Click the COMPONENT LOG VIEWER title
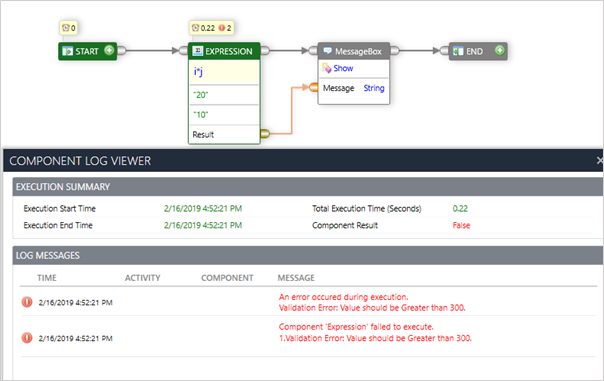Screen dimensions: 604x381 [x=80, y=161]
